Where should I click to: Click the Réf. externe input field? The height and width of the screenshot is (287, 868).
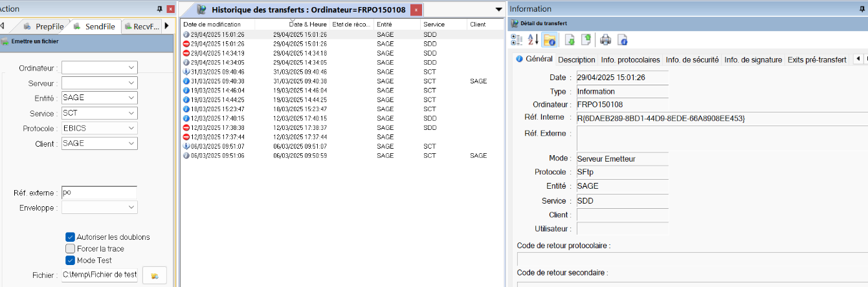coord(99,193)
